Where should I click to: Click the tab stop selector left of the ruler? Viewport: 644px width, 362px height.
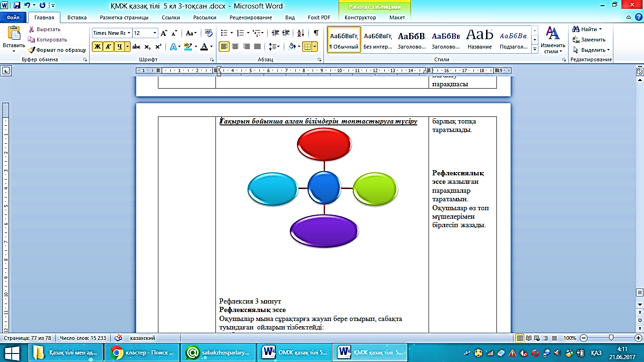[x=6, y=71]
